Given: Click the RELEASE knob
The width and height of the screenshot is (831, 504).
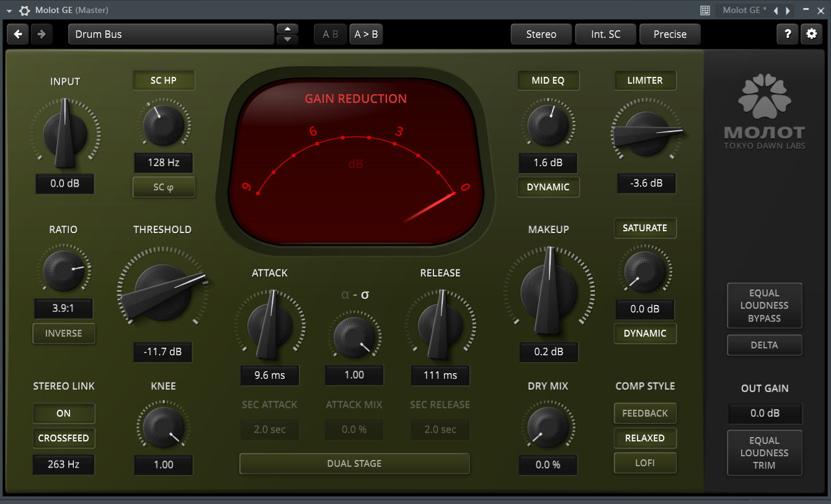Looking at the screenshot, I should 440,325.
